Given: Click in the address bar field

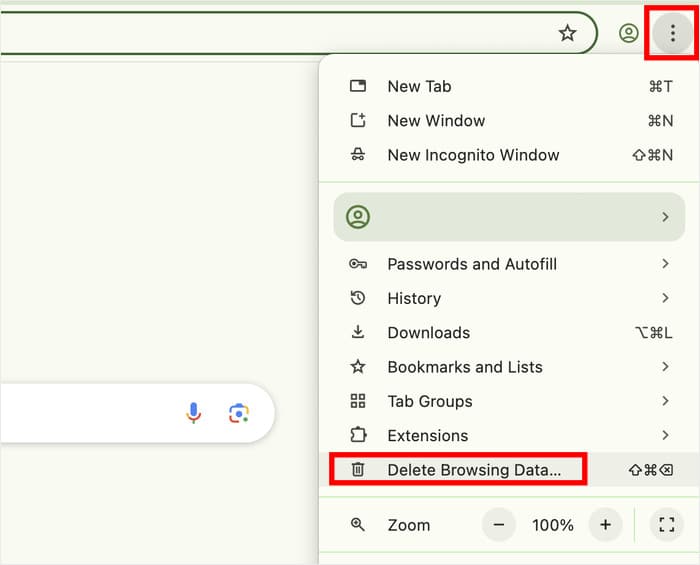Looking at the screenshot, I should (x=298, y=33).
